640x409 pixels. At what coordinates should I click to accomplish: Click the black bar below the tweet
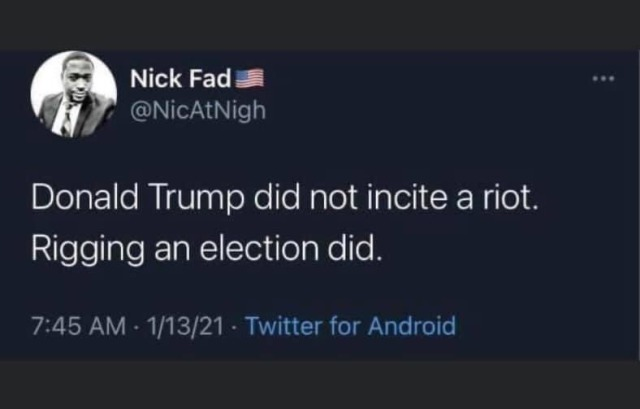(320, 385)
